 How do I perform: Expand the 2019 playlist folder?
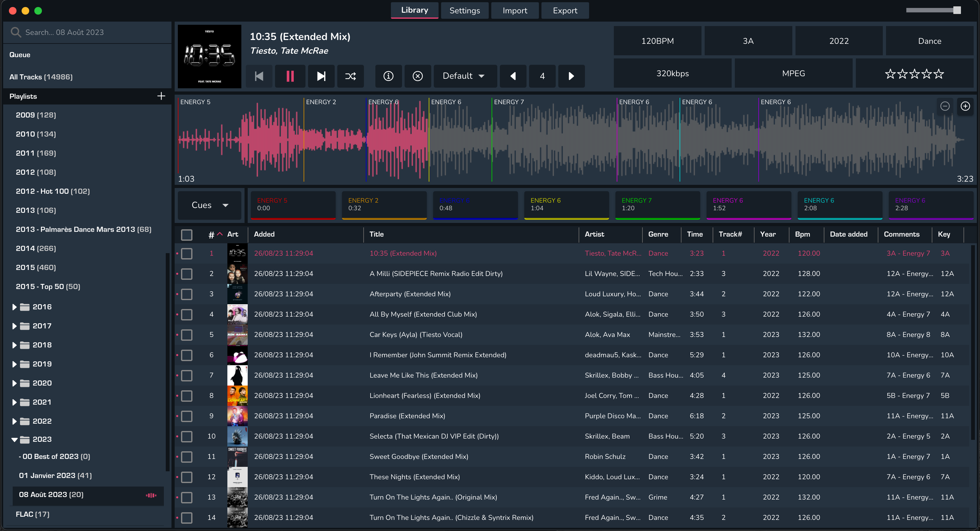pyautogui.click(x=15, y=364)
